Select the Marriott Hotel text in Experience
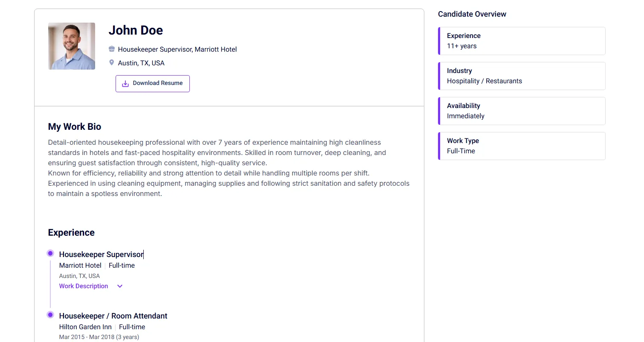Image resolution: width=644 pixels, height=342 pixels. point(80,265)
